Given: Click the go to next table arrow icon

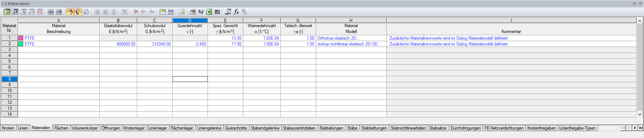Looking at the screenshot, I should pyautogui.click(x=59, y=12).
